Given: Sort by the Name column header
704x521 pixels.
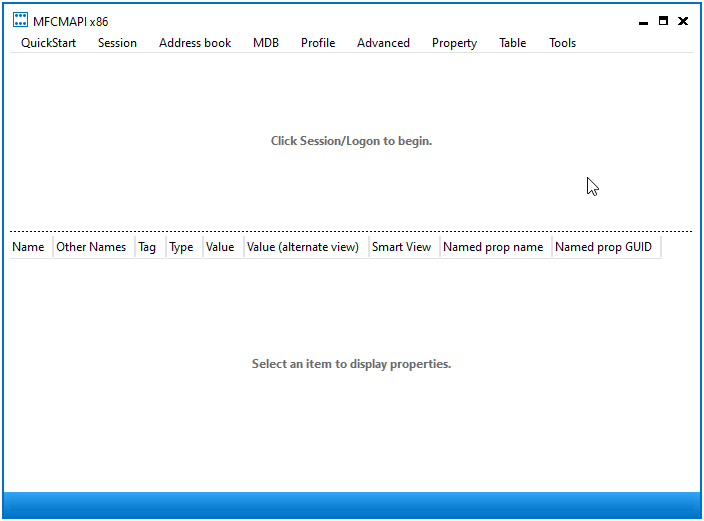Looking at the screenshot, I should (x=28, y=247).
